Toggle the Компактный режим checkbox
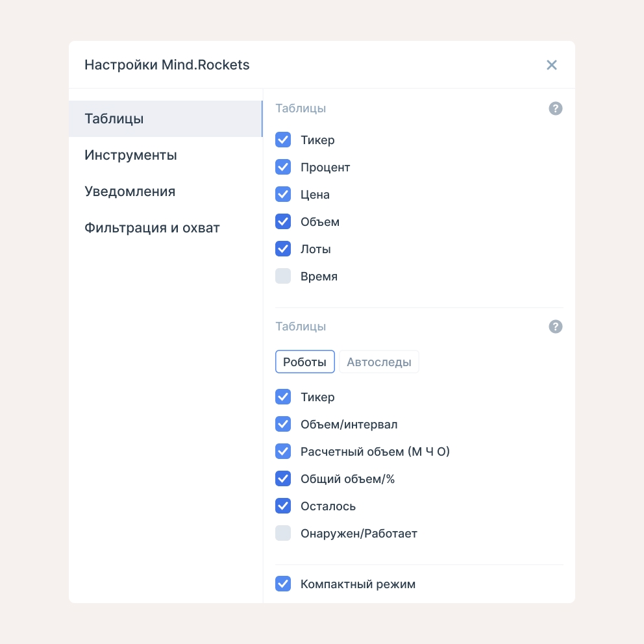Screen dimensions: 644x644 pyautogui.click(x=283, y=584)
